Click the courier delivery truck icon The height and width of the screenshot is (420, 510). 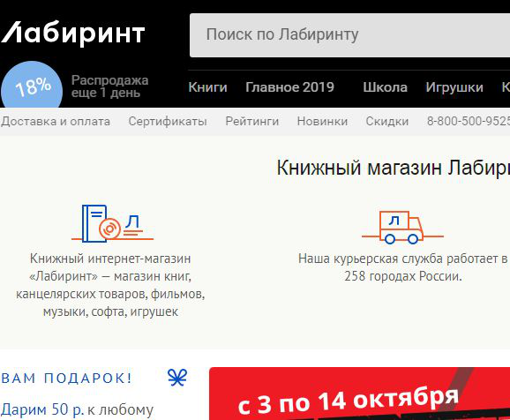[402, 227]
